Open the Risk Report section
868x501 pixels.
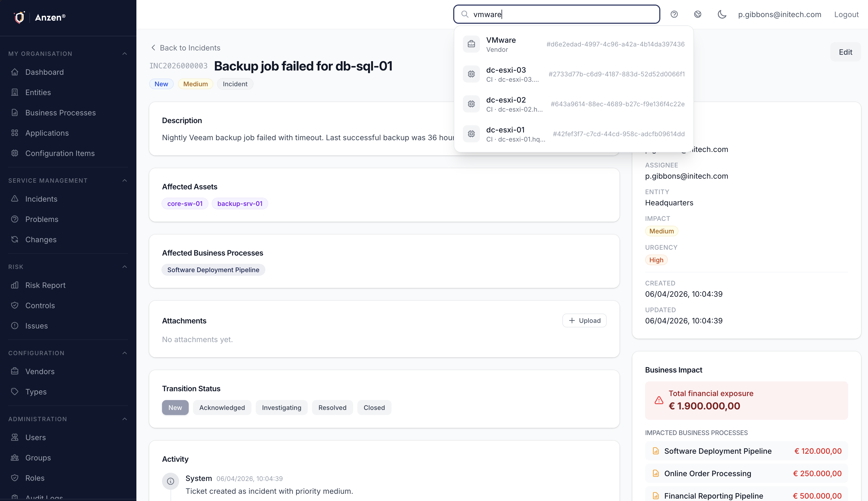click(45, 285)
